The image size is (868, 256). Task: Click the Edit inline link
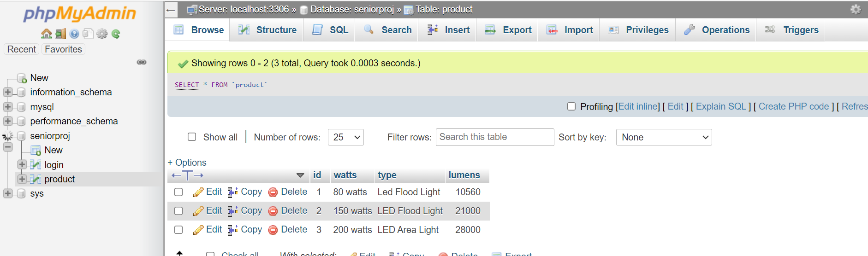coord(638,106)
